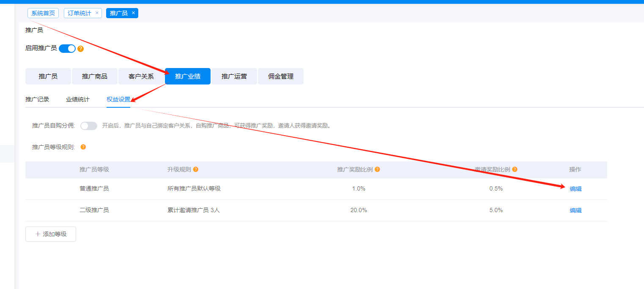Screen dimensions: 644x289
Task: Close the 订单统计 tab
Action: (x=97, y=13)
